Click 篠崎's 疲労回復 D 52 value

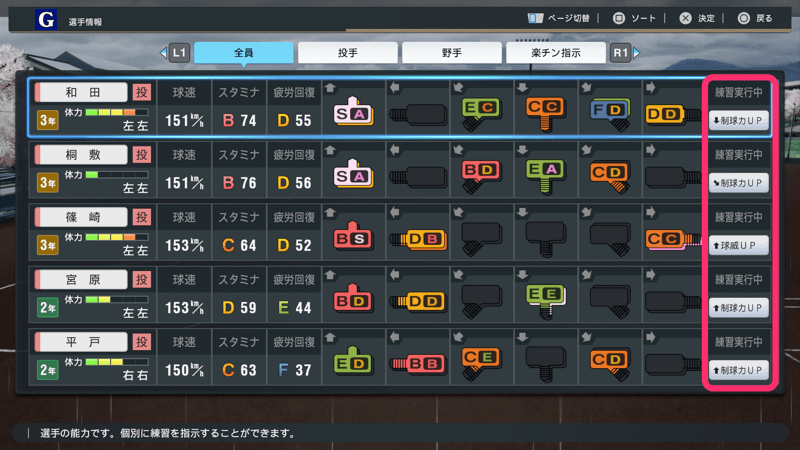[294, 245]
